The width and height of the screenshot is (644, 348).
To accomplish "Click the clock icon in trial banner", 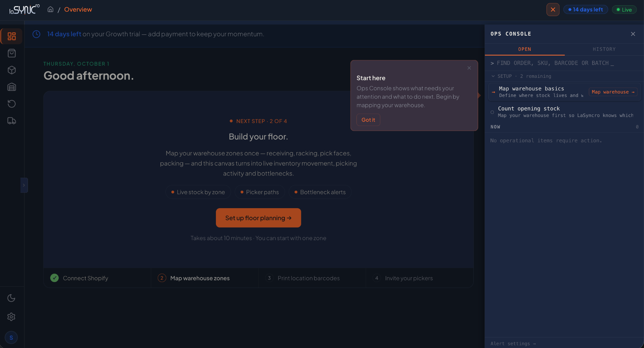I will pos(36,34).
